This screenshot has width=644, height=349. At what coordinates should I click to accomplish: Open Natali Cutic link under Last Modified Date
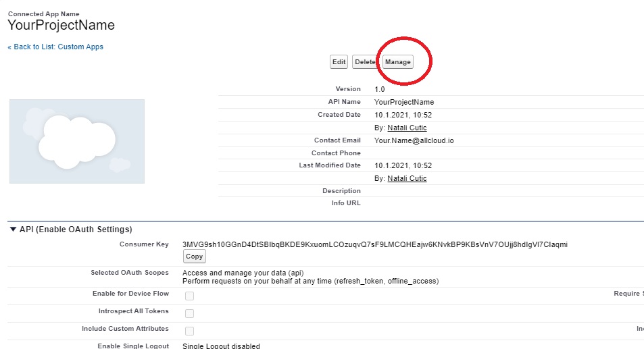407,178
